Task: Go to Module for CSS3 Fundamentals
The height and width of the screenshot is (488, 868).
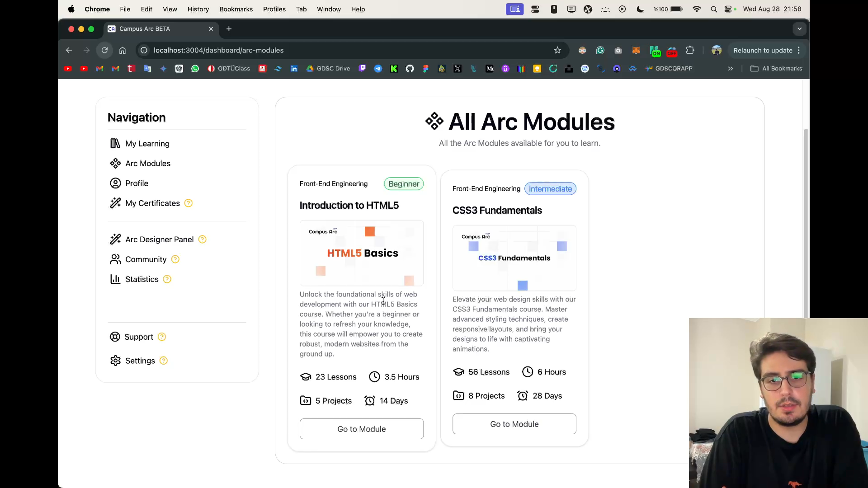Action: (x=514, y=424)
